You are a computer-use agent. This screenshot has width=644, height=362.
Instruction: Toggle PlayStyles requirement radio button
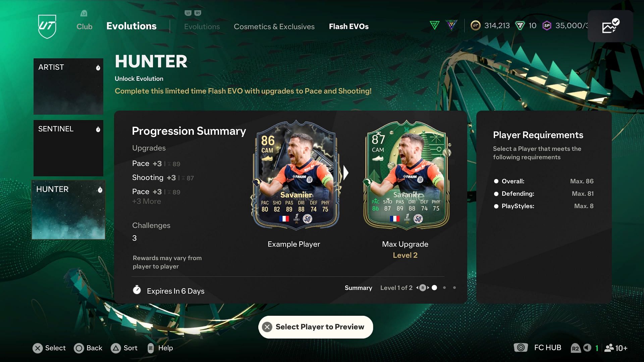pyautogui.click(x=496, y=206)
